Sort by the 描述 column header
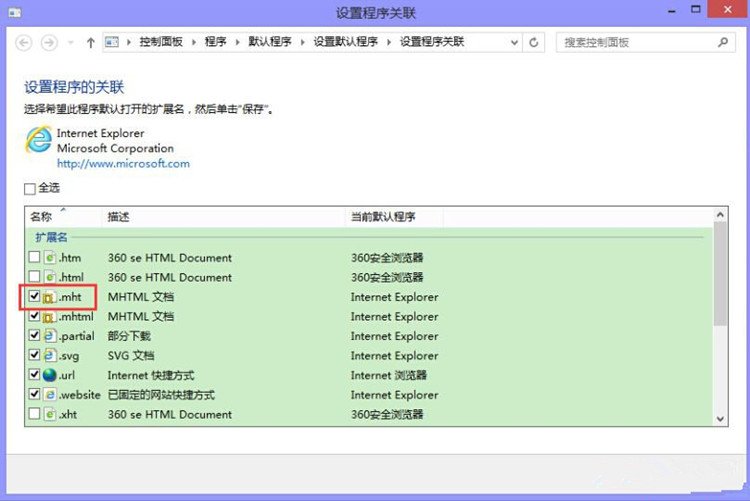The width and height of the screenshot is (750, 501). pyautogui.click(x=223, y=217)
